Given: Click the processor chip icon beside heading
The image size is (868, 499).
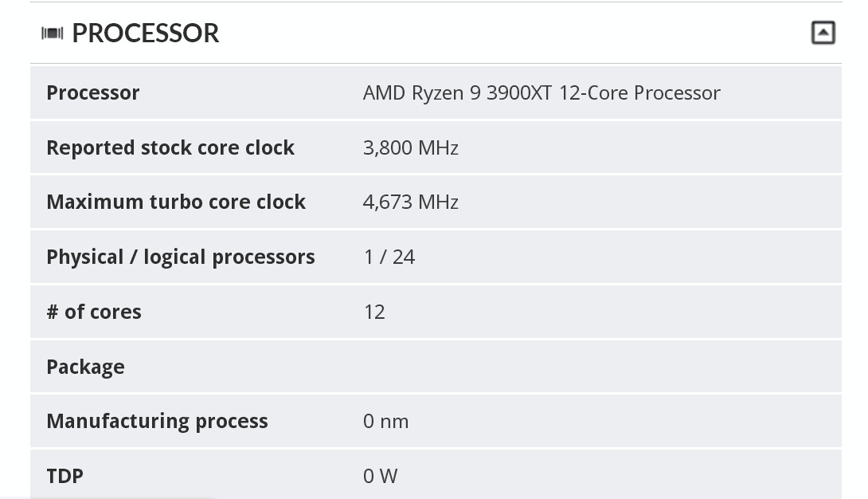Looking at the screenshot, I should coord(52,33).
